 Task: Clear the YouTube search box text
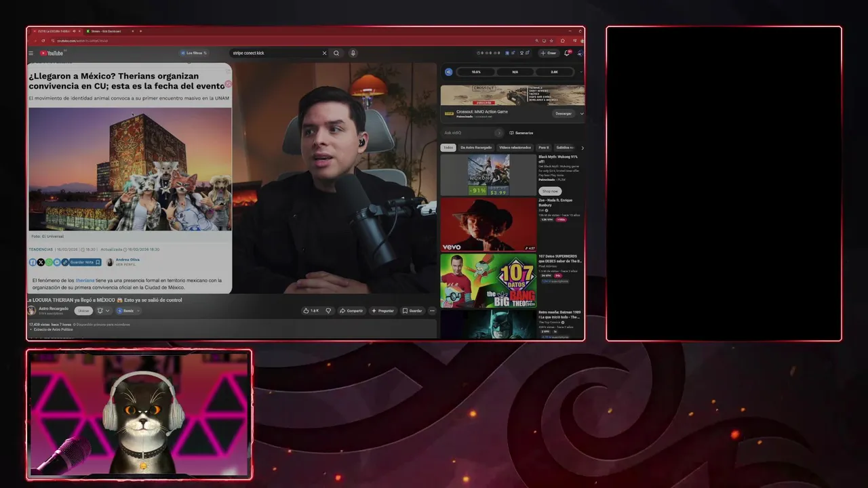[x=324, y=53]
